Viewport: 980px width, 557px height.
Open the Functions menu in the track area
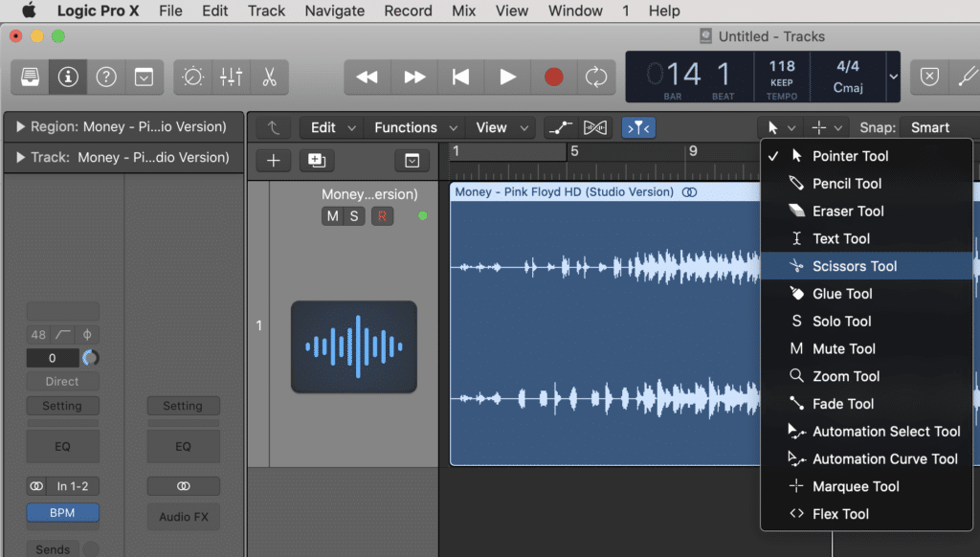point(407,126)
